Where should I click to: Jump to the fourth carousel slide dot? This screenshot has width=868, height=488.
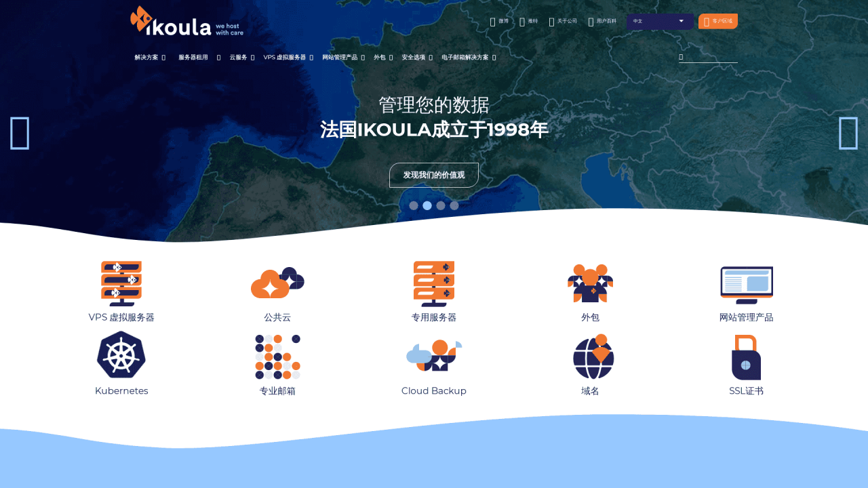(454, 205)
